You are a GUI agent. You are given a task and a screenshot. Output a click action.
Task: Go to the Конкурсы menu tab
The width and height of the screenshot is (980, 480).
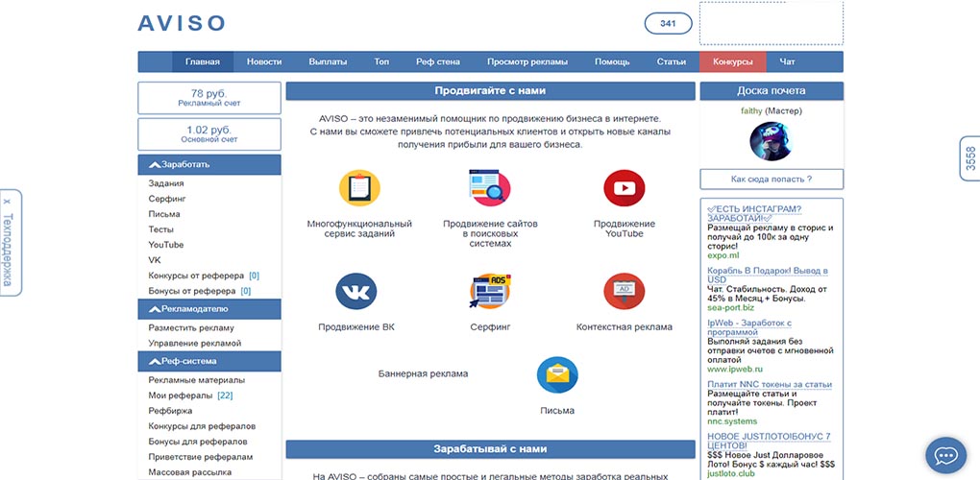coord(732,61)
